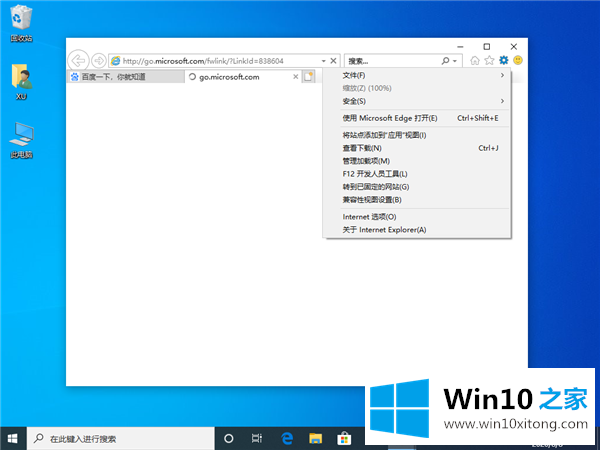600x450 pixels.
Task: Switch to the go.microsoft.com tab
Action: [x=243, y=77]
